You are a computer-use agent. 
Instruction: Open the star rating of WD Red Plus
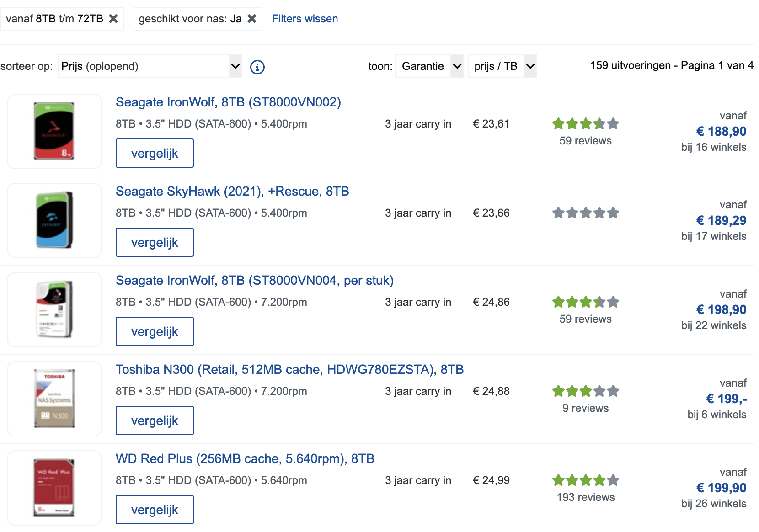[x=585, y=480]
